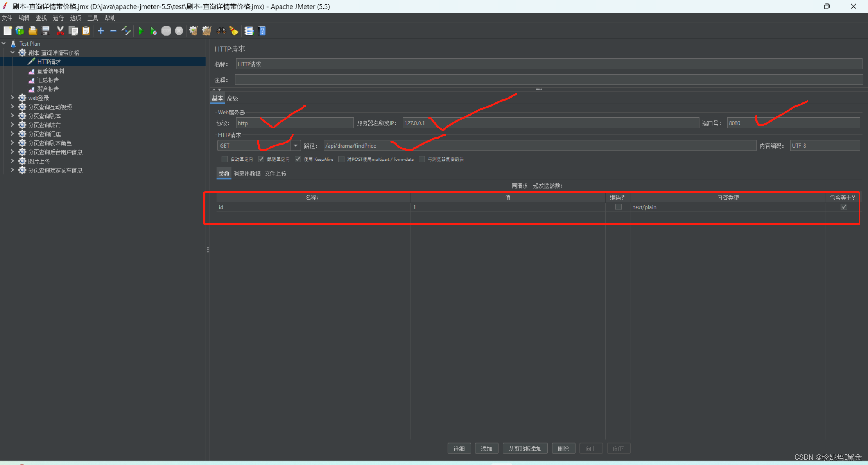The height and width of the screenshot is (465, 868).
Task: Create a new test plan
Action: click(x=8, y=31)
